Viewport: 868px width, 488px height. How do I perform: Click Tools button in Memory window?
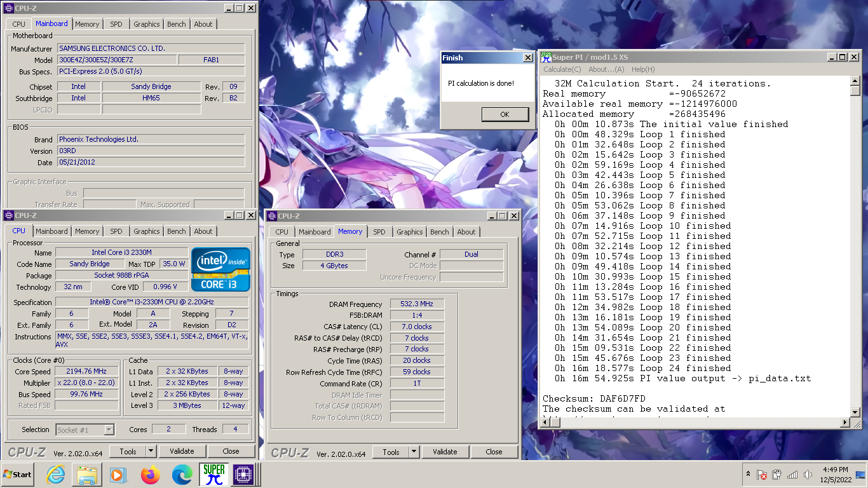pyautogui.click(x=391, y=452)
